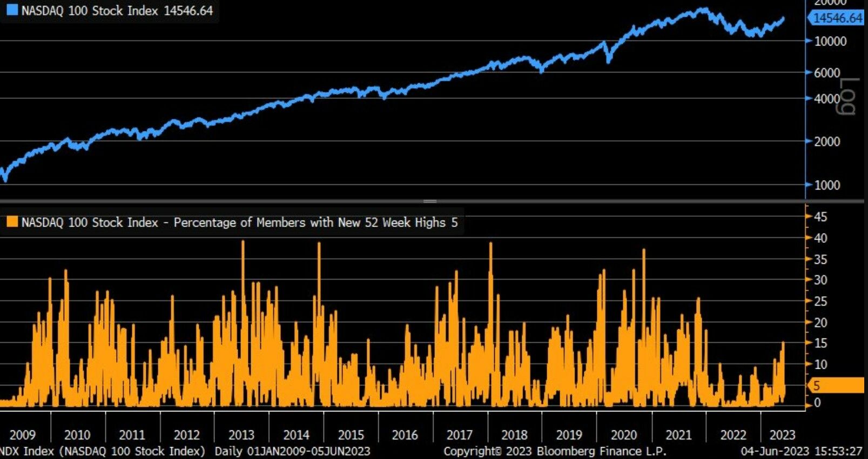Click the 45 percent axis label
Screen dimensions: 868x459
point(820,217)
